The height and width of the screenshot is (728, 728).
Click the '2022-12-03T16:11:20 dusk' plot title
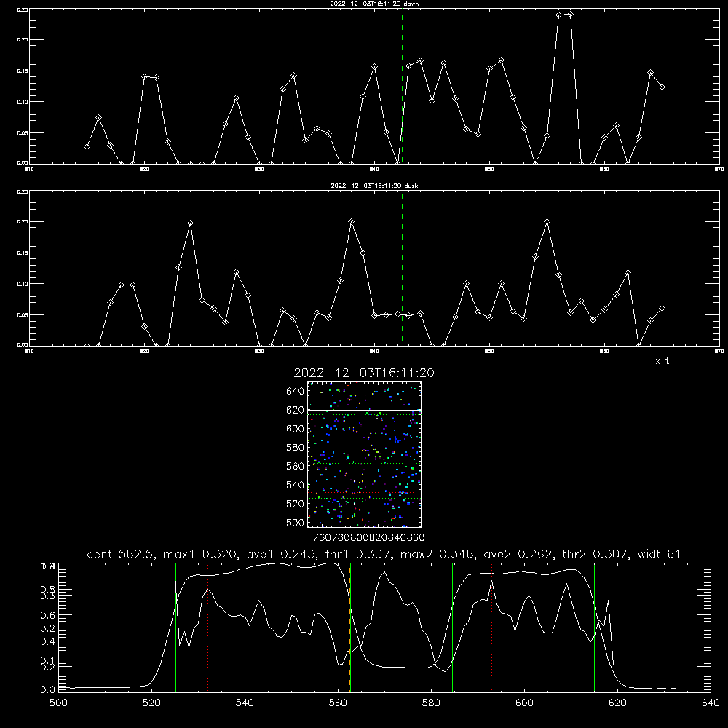pyautogui.click(x=374, y=186)
